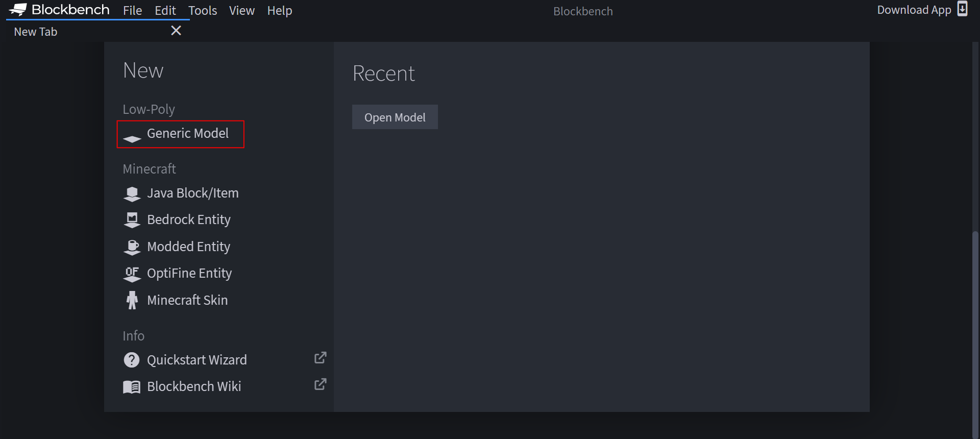Click the Blockbench logo icon
This screenshot has width=980, height=439.
[x=18, y=9]
